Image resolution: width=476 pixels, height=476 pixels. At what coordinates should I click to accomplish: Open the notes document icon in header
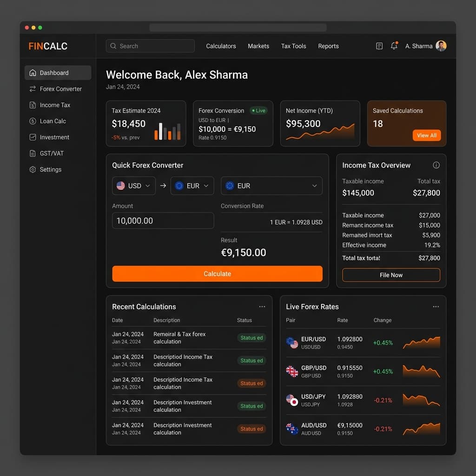coord(379,46)
